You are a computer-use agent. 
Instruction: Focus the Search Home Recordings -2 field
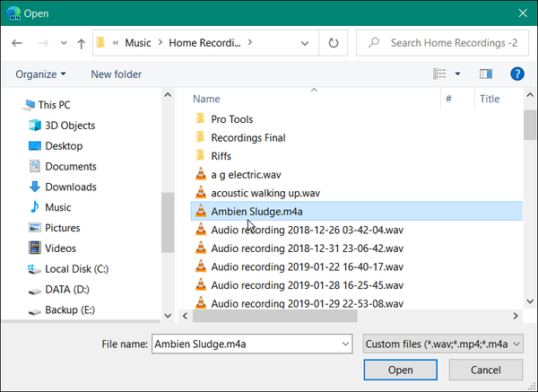click(442, 43)
